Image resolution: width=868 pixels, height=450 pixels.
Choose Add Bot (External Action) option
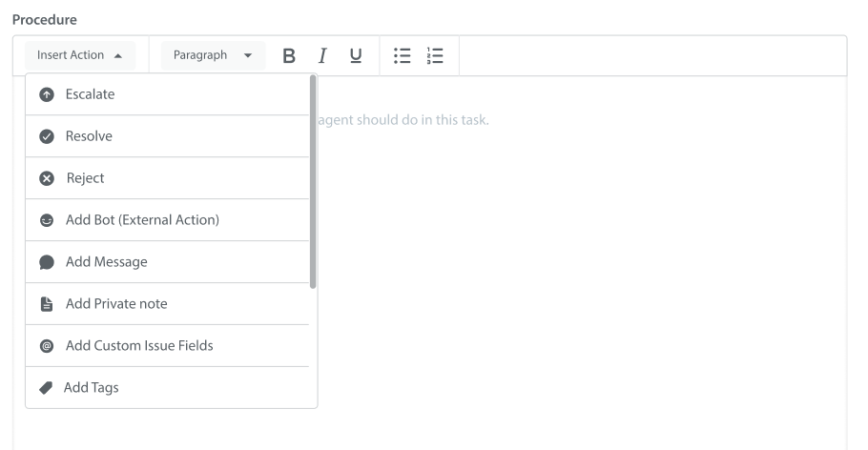(142, 220)
